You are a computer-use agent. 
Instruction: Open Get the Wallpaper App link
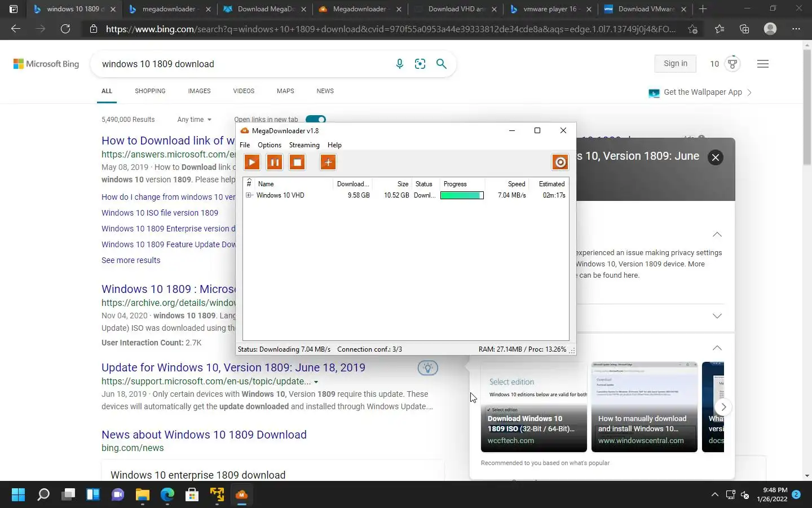coord(700,93)
